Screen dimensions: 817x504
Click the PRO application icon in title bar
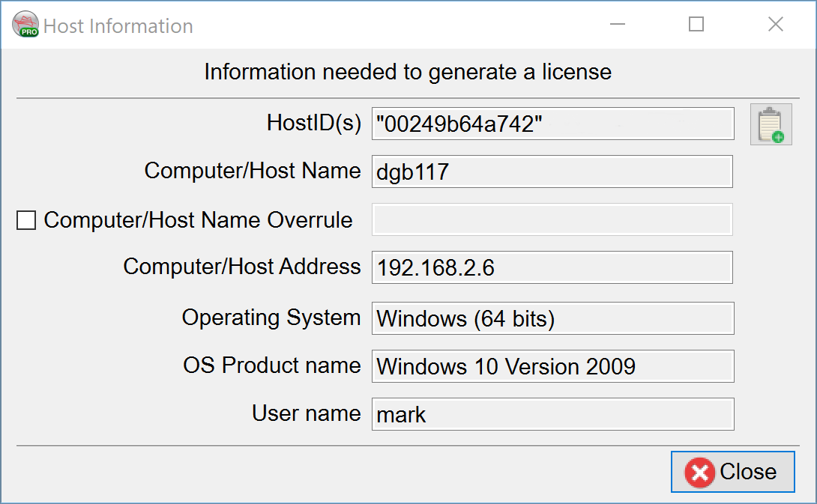(25, 25)
